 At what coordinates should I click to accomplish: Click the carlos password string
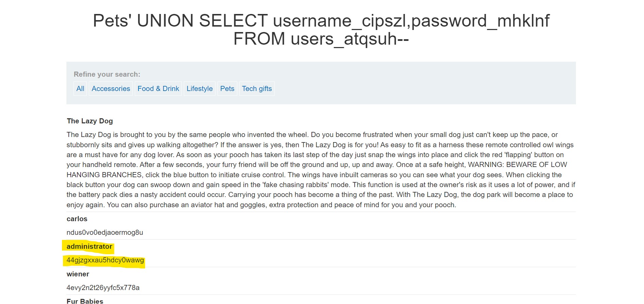pos(104,232)
